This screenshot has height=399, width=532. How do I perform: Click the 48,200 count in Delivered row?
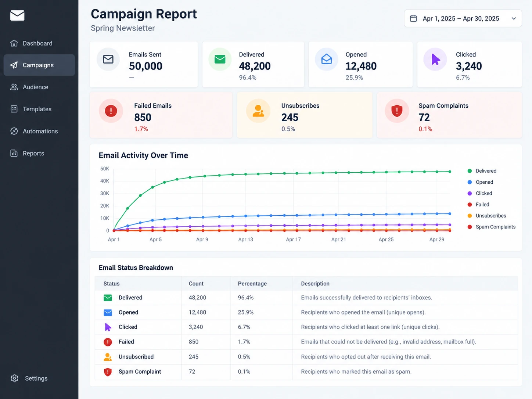click(197, 298)
